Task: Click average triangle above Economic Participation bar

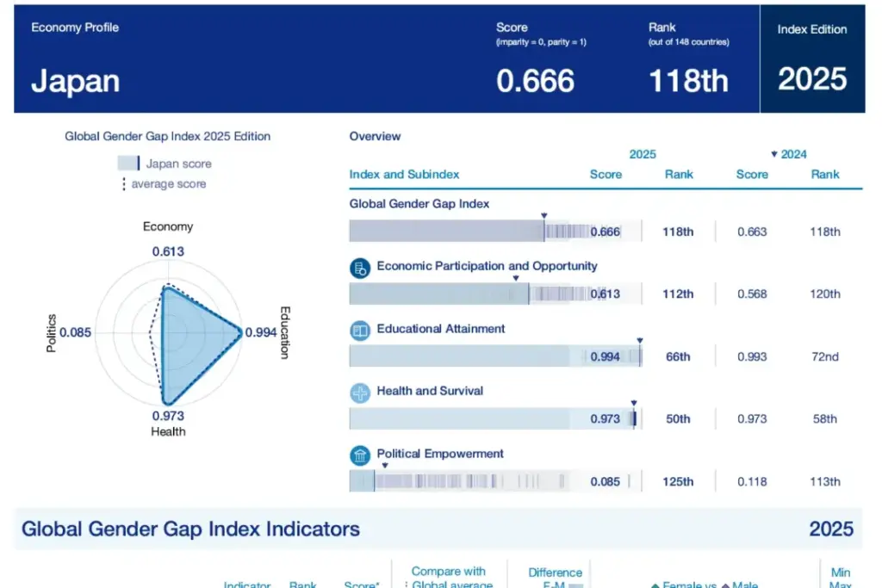Action: [x=515, y=278]
